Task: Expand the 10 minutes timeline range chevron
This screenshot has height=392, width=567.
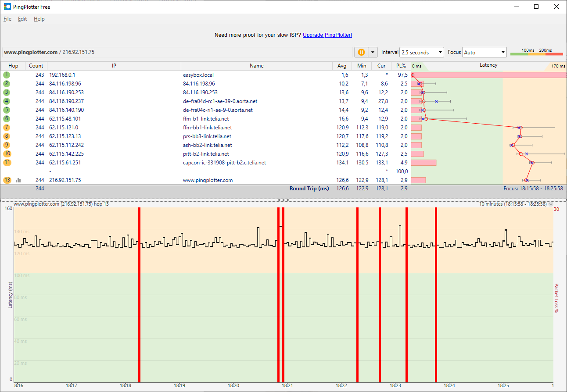Action: pos(551,204)
